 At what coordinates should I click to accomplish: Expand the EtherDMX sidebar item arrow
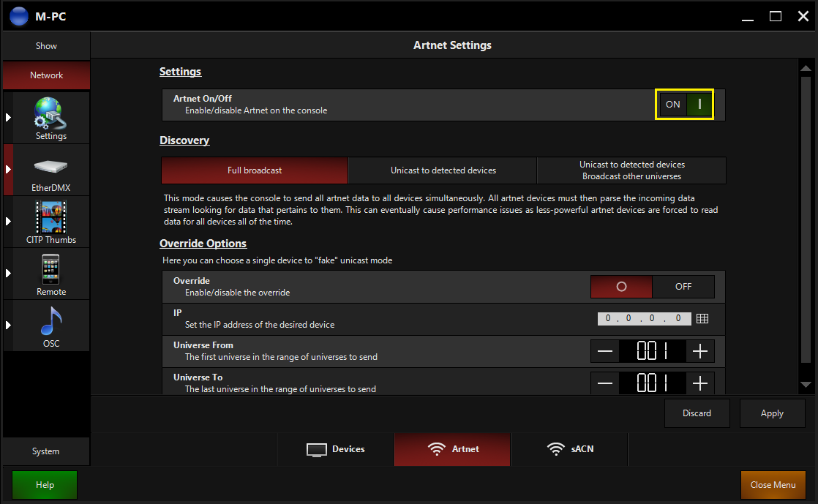pos(8,169)
